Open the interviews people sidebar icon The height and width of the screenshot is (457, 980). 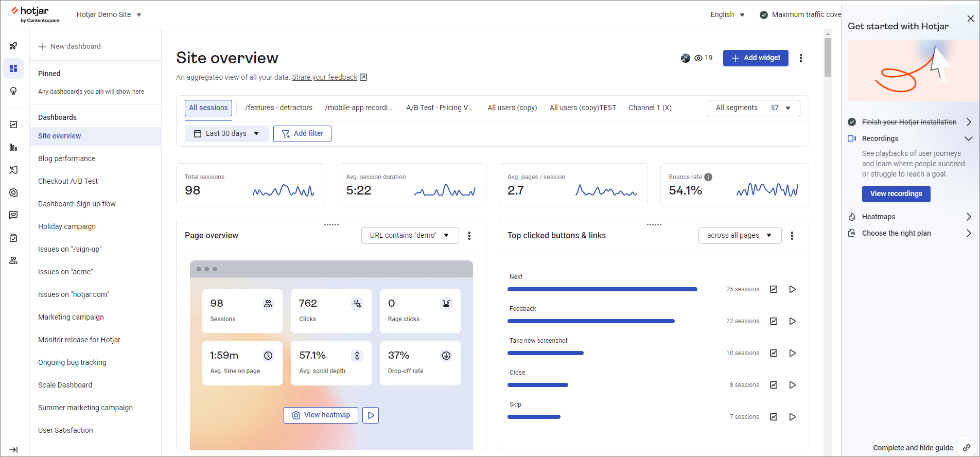[13, 260]
